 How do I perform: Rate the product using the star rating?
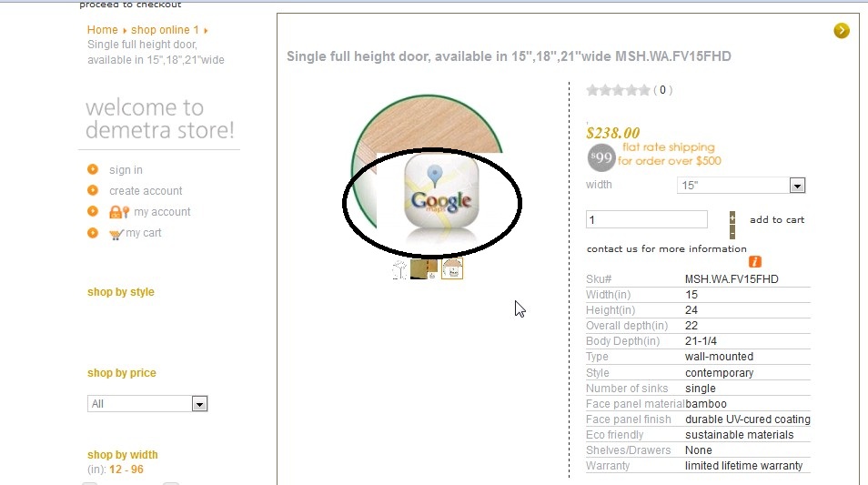tap(618, 90)
